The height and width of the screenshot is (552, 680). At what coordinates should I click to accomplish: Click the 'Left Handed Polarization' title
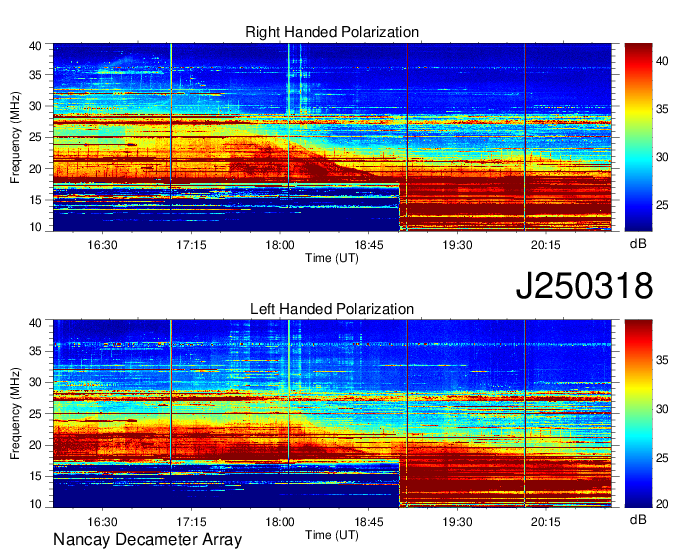[332, 309]
